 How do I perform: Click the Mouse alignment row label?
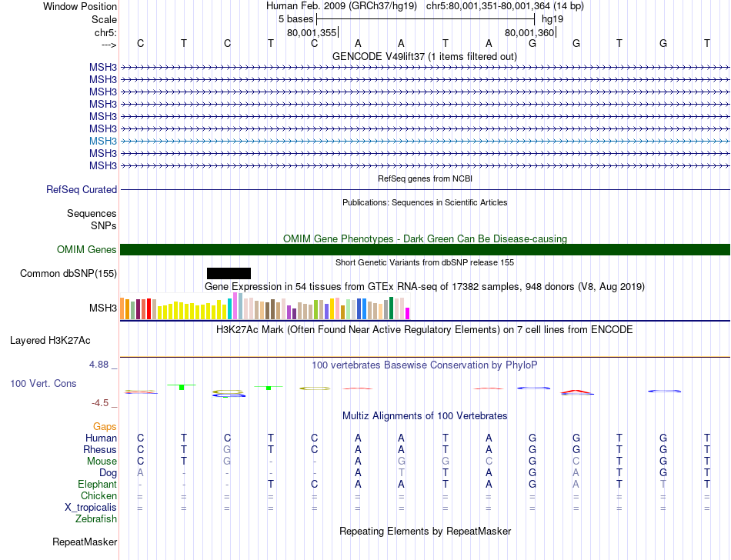tap(102, 462)
